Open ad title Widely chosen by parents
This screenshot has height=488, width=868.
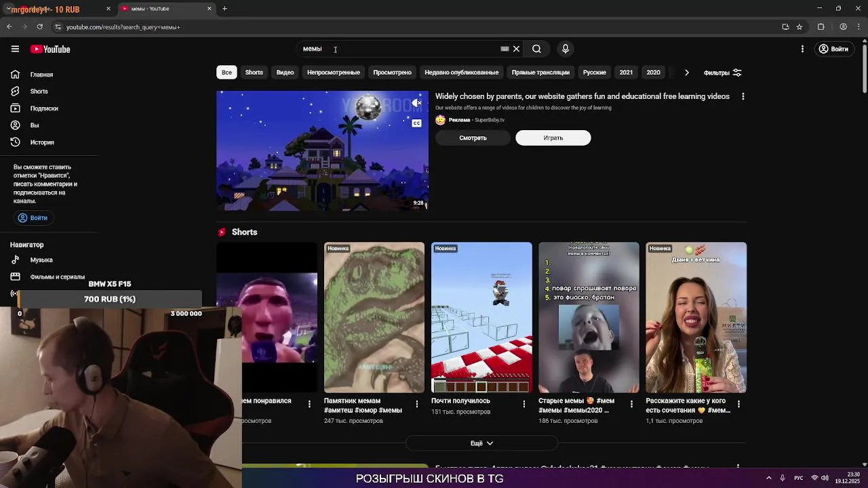tap(583, 96)
